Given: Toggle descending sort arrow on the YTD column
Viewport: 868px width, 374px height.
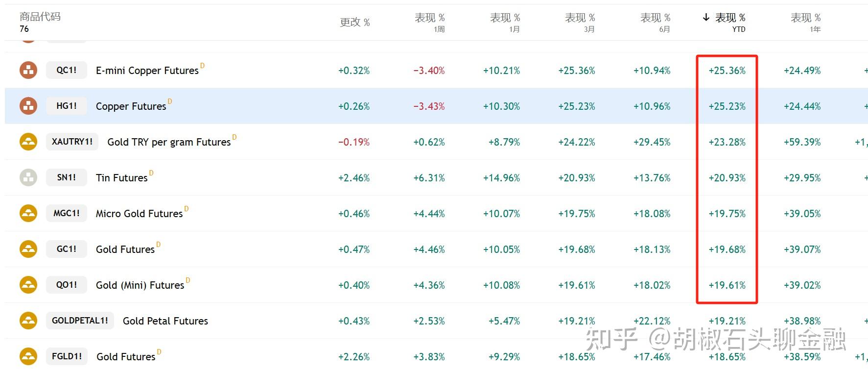Looking at the screenshot, I should (x=705, y=17).
